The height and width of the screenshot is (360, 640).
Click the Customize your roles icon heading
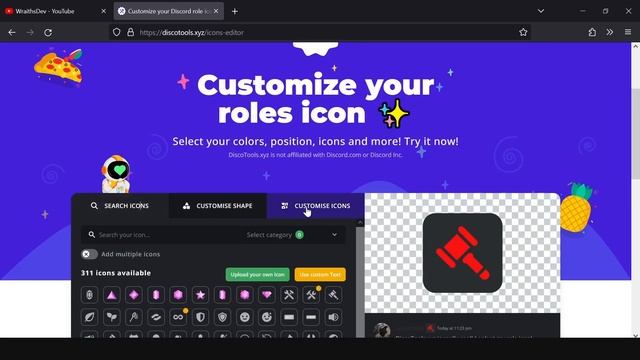tap(315, 99)
